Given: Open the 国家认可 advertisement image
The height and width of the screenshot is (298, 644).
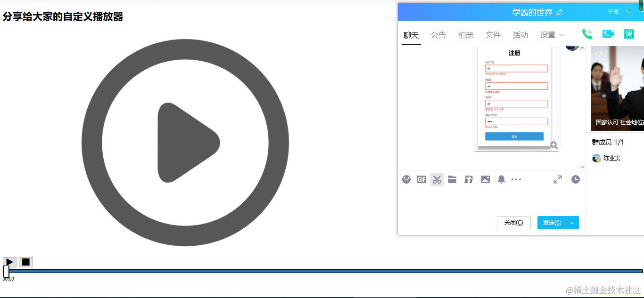Looking at the screenshot, I should click(618, 89).
